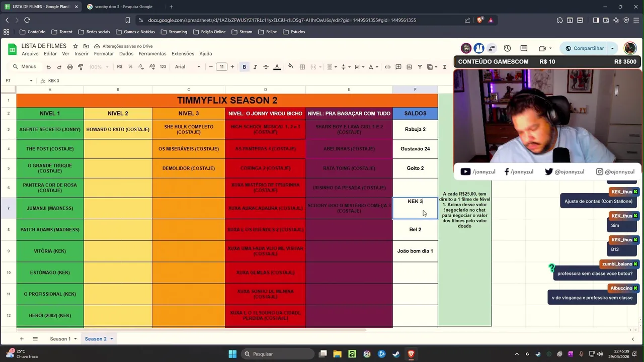
Task: Open vertical align dropdown
Action: pyautogui.click(x=345, y=67)
